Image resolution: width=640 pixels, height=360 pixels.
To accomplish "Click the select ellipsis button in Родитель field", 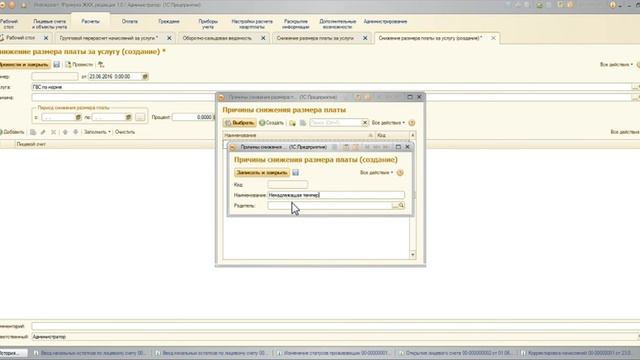I will click(x=395, y=206).
